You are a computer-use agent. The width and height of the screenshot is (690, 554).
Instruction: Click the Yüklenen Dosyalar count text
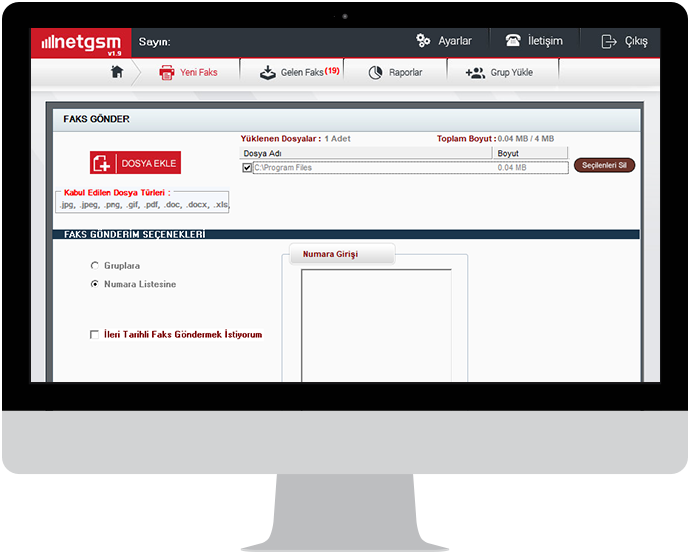point(295,139)
